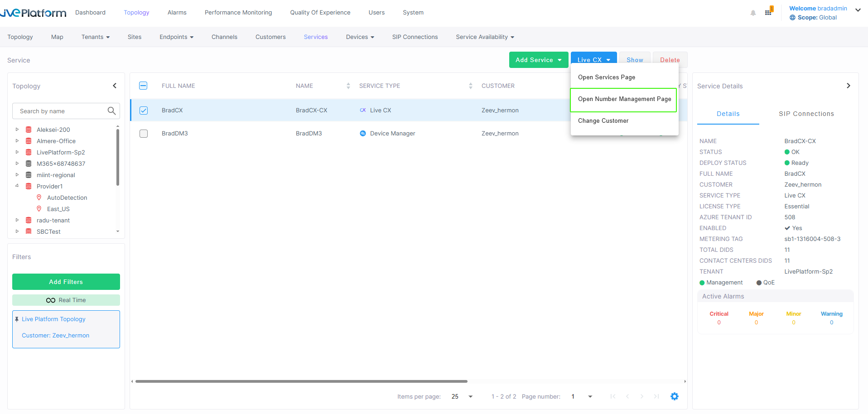This screenshot has height=414, width=868.
Task: Collapse the Provider1 tree node
Action: 17,186
